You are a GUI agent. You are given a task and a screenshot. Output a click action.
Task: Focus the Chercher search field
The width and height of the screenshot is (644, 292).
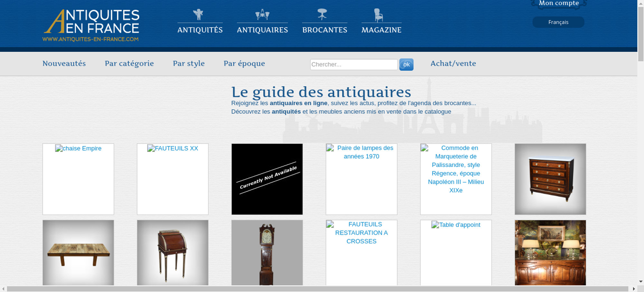coord(354,64)
